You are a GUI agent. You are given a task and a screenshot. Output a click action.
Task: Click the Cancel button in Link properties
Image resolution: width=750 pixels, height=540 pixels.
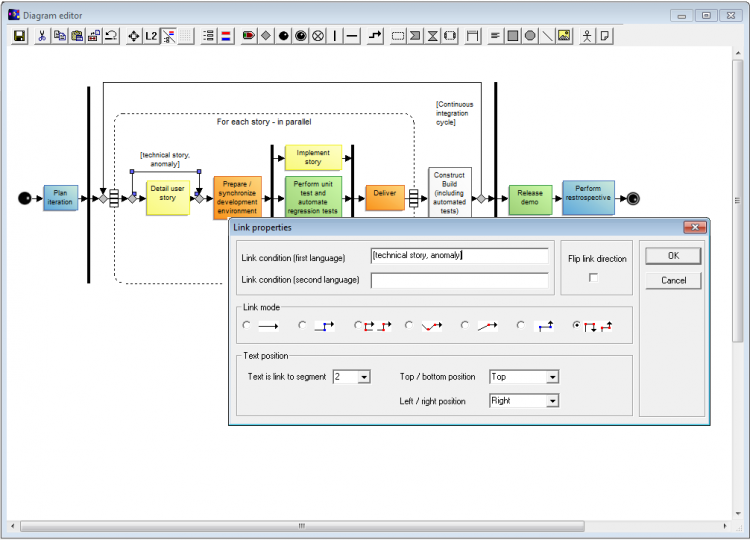point(673,280)
